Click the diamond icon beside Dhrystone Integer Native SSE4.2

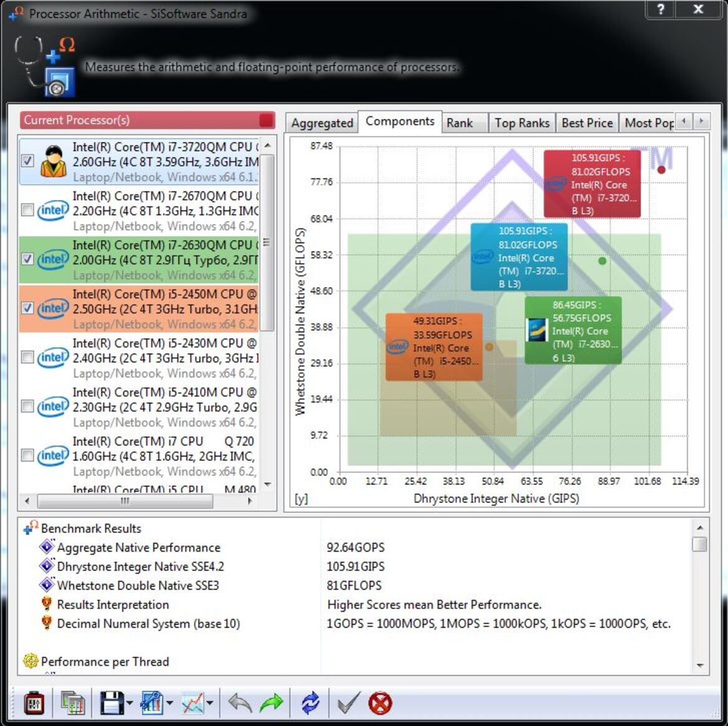pyautogui.click(x=47, y=566)
